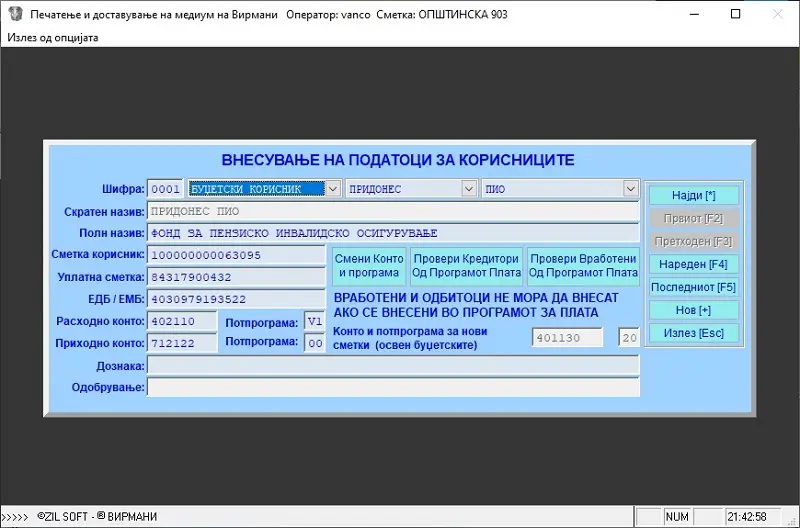Click the Скратен назив field
The image size is (800, 528).
[x=393, y=211]
